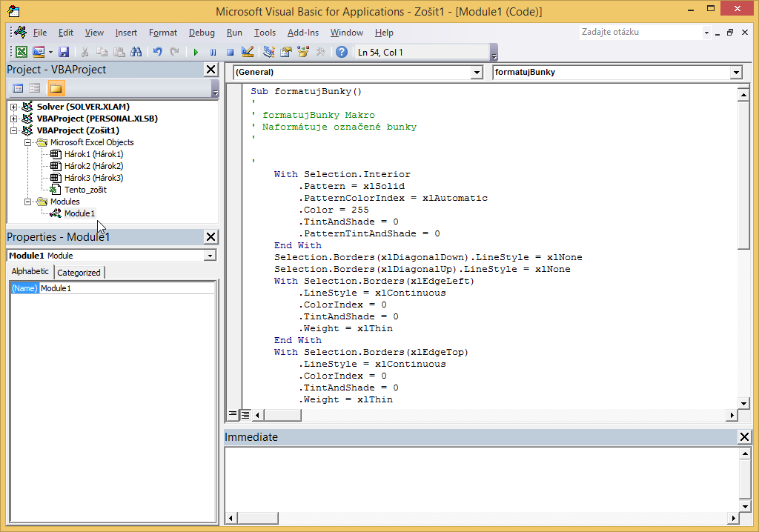Viewport: 759px width, 532px height.
Task: Click the View Object icon in Project pane
Action: point(34,88)
